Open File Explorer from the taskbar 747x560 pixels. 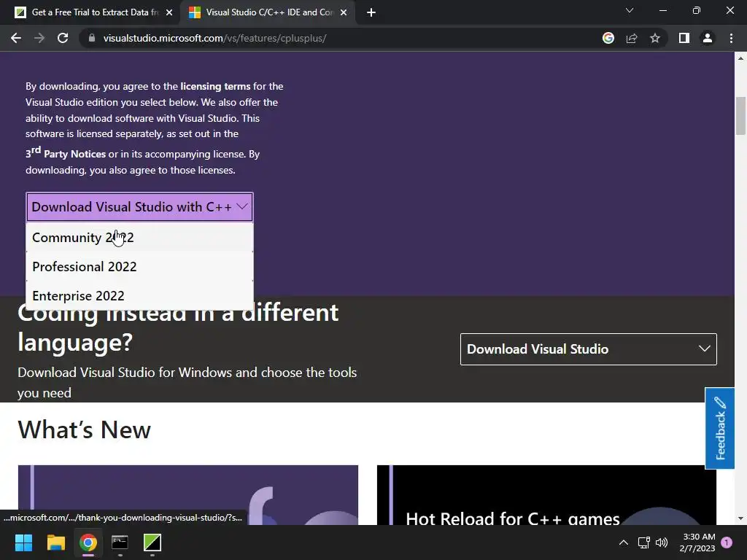(x=55, y=542)
